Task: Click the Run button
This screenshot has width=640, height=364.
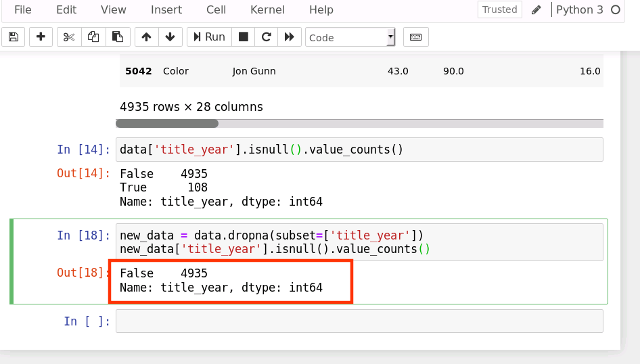Action: pos(209,37)
